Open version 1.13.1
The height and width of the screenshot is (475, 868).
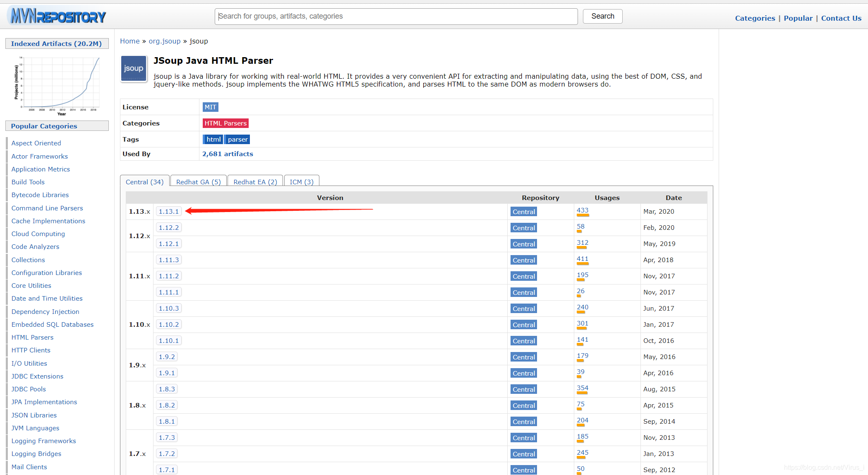169,212
